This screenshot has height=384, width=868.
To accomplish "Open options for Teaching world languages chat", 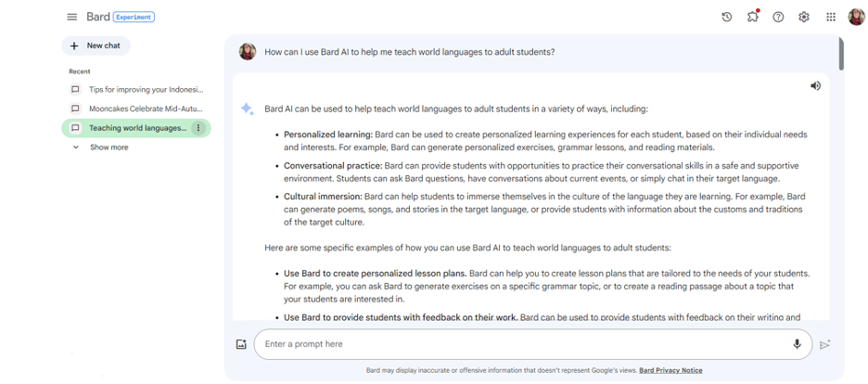I will point(198,128).
